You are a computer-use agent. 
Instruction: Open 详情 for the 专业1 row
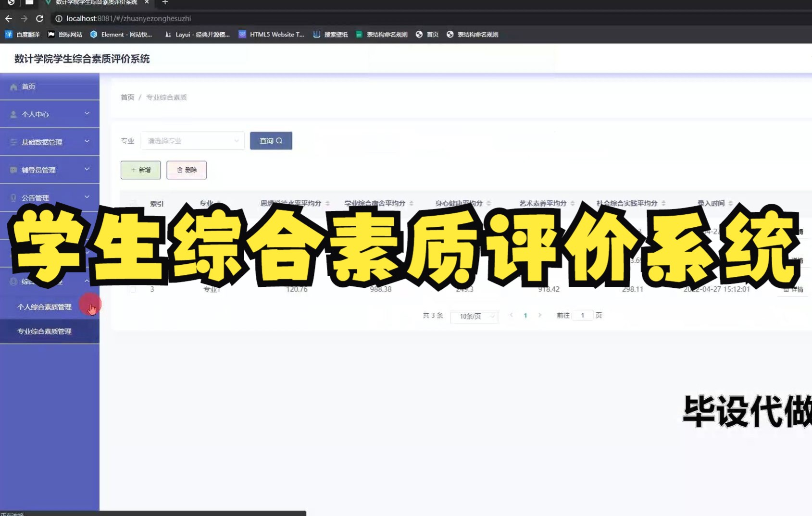(x=794, y=289)
